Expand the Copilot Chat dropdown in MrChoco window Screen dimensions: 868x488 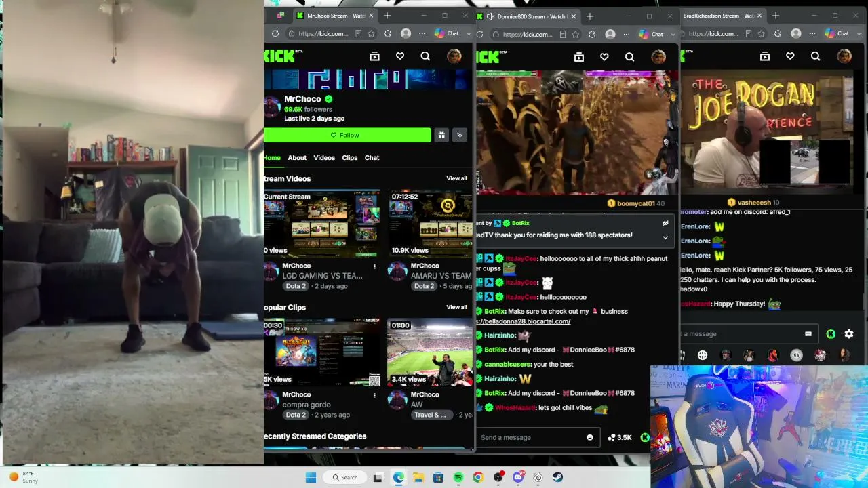click(x=468, y=34)
